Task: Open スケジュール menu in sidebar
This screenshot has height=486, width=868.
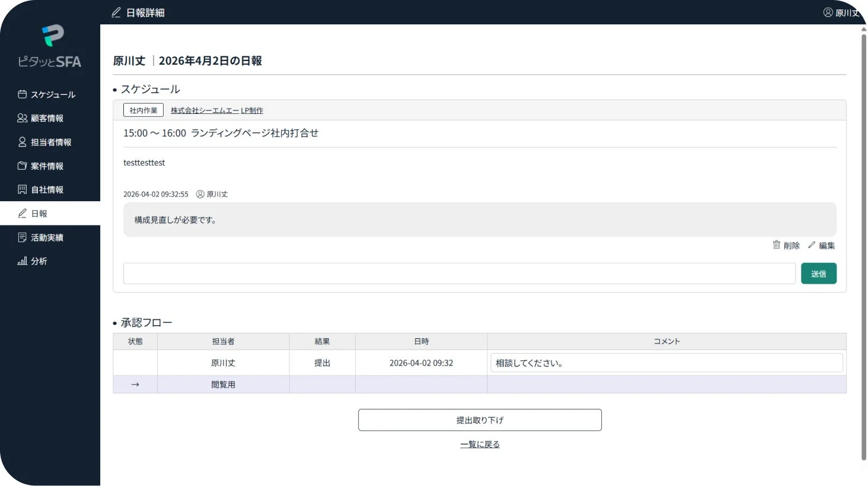Action: (50, 94)
